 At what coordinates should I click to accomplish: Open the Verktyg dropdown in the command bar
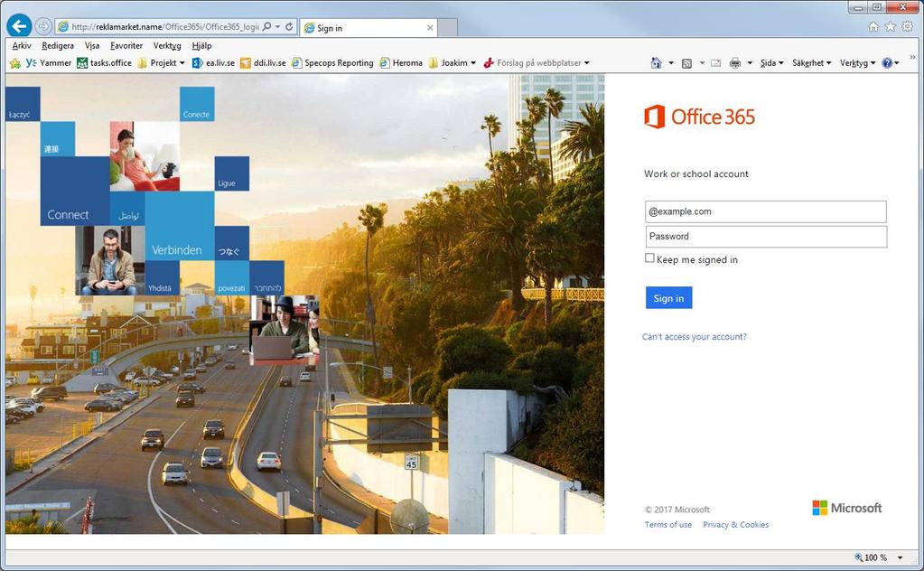[x=857, y=63]
